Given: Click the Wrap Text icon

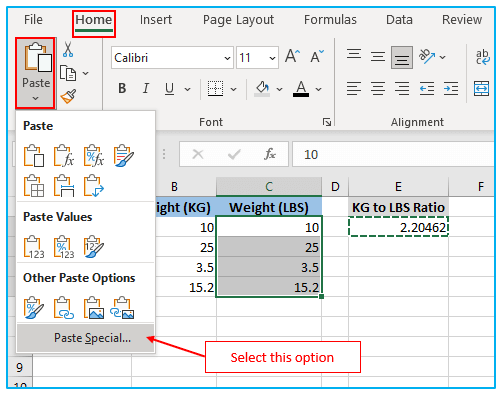Looking at the screenshot, I should [482, 57].
